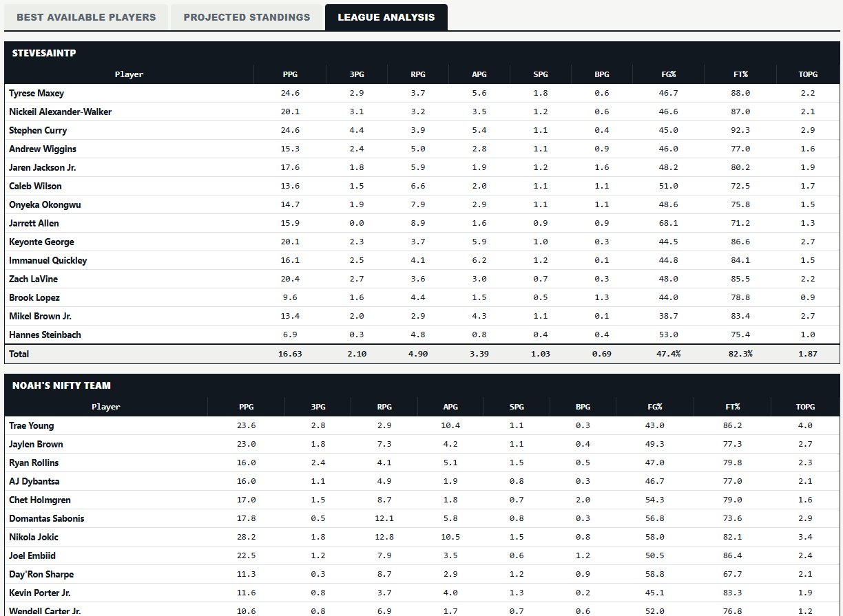
Task: Click Domantas Sabonis's RPG value 12.1
Action: click(x=384, y=518)
